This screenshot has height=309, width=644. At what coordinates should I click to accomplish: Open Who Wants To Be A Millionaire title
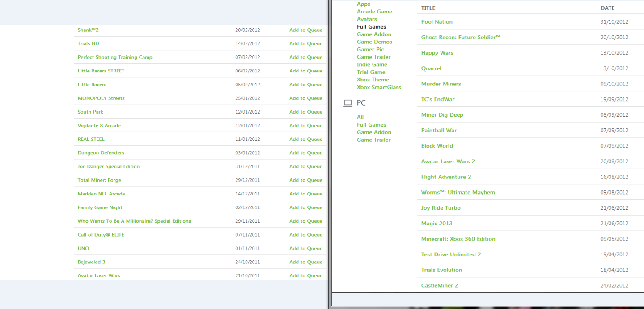point(134,221)
